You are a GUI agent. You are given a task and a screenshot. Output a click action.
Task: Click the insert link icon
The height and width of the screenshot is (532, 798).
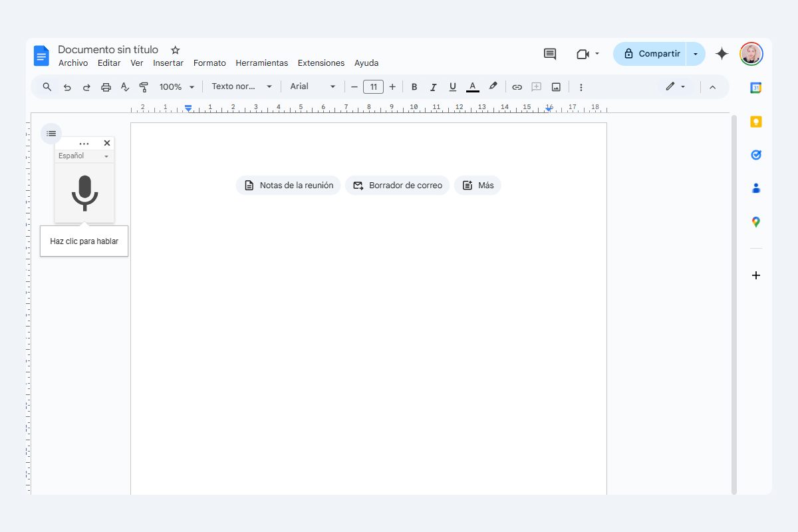[517, 86]
